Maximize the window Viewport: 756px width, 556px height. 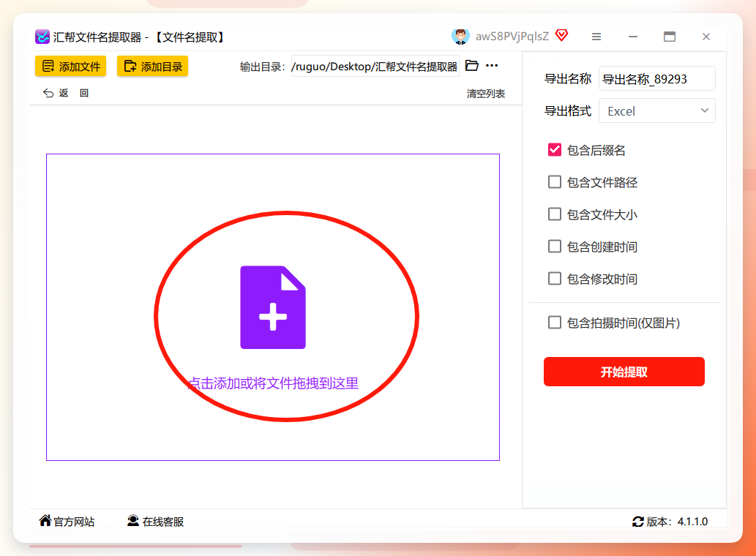click(670, 37)
